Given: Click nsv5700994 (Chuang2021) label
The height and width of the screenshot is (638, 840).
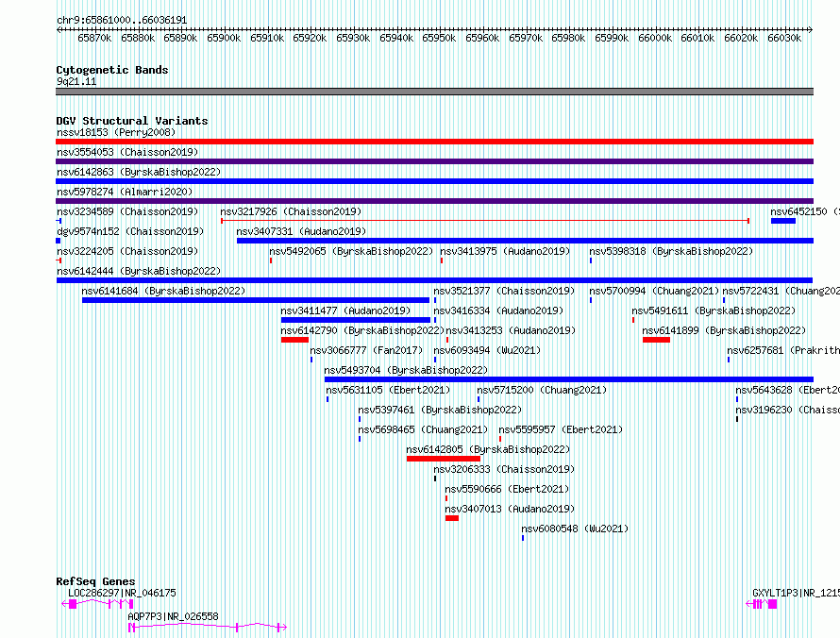Looking at the screenshot, I should (x=654, y=291).
